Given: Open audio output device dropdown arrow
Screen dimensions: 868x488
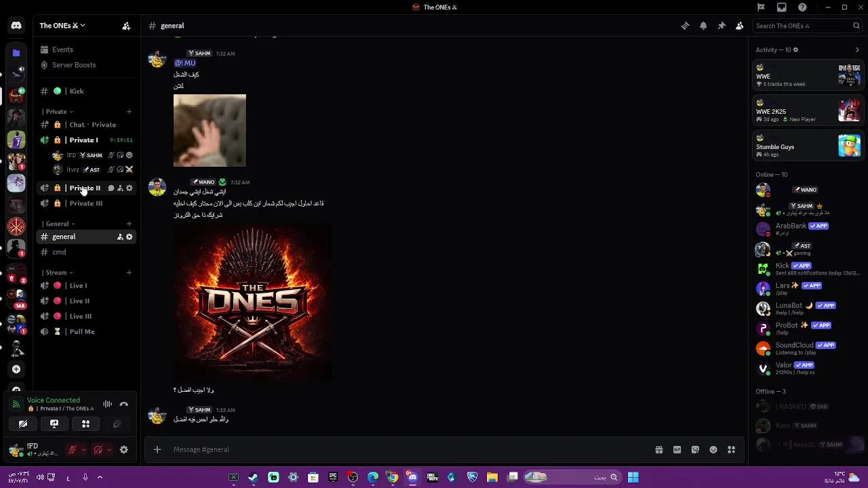Looking at the screenshot, I should 109,449.
